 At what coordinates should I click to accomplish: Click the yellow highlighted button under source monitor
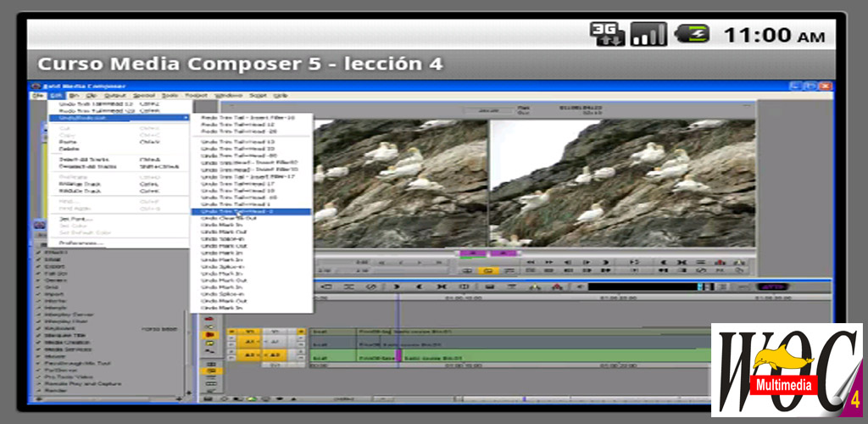point(488,271)
